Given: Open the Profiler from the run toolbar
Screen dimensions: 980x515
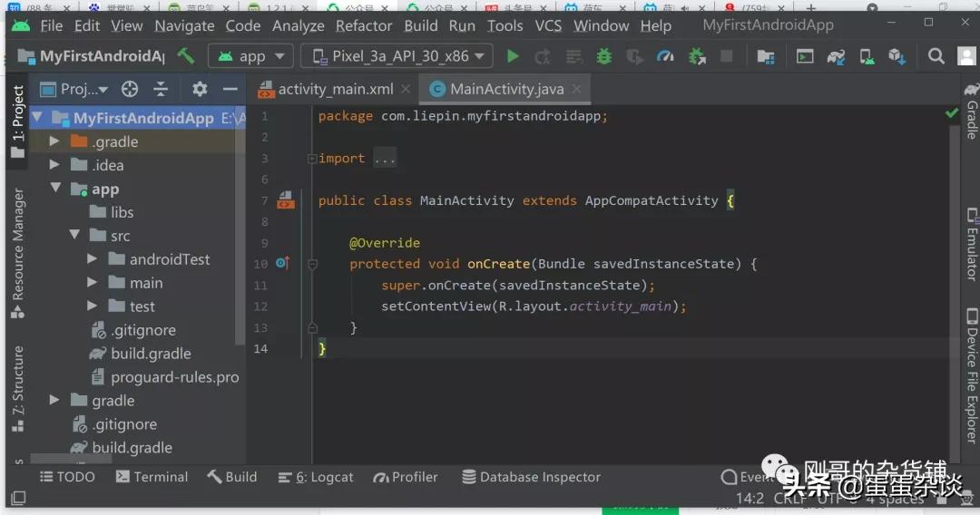Looking at the screenshot, I should point(665,56).
